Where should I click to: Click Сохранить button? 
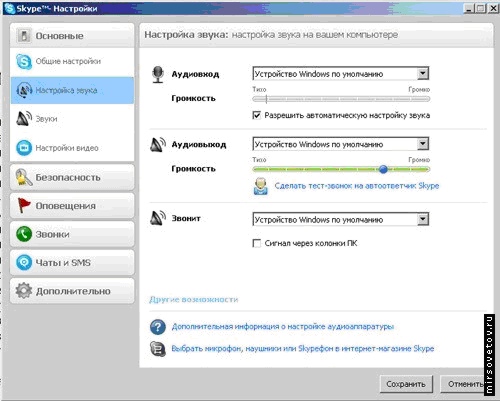click(x=406, y=384)
